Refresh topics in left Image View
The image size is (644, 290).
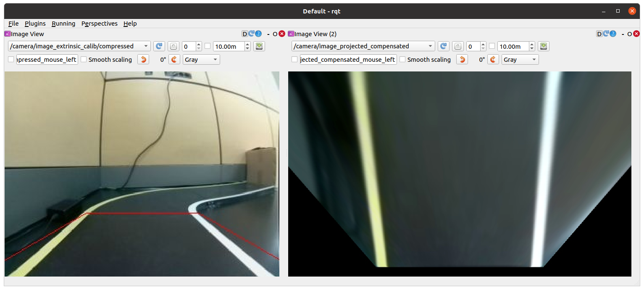tap(159, 46)
